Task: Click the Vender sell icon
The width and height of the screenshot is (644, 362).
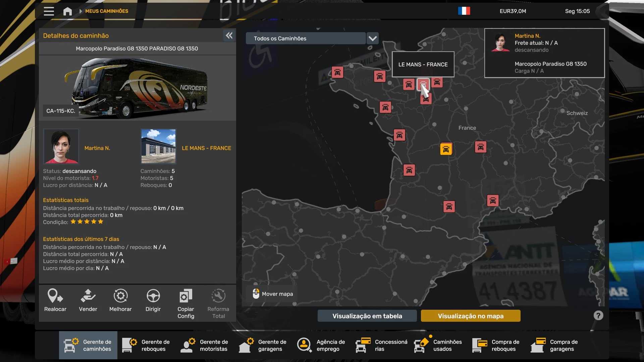Action: click(x=88, y=296)
